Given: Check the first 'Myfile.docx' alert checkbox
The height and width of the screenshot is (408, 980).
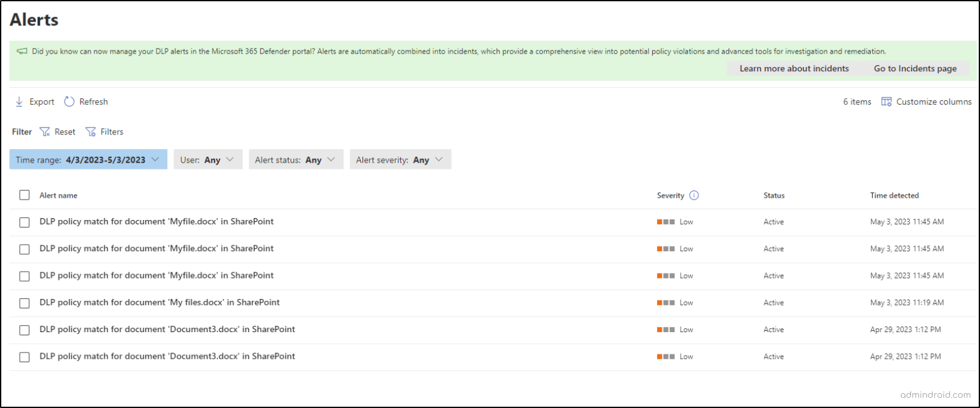Looking at the screenshot, I should [24, 222].
